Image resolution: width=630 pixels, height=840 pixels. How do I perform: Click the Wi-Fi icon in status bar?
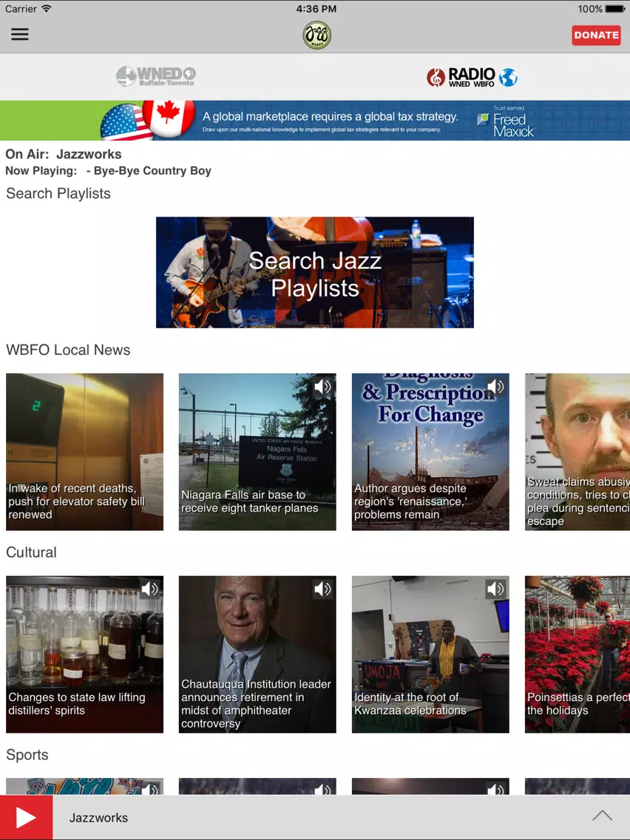(47, 9)
